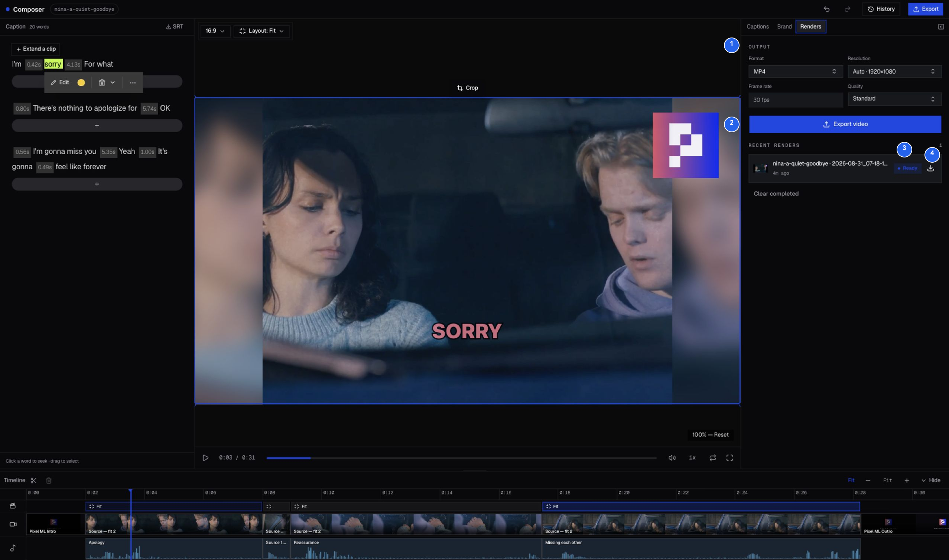The image size is (949, 560).
Task: Click the add button below OK caption
Action: click(97, 126)
